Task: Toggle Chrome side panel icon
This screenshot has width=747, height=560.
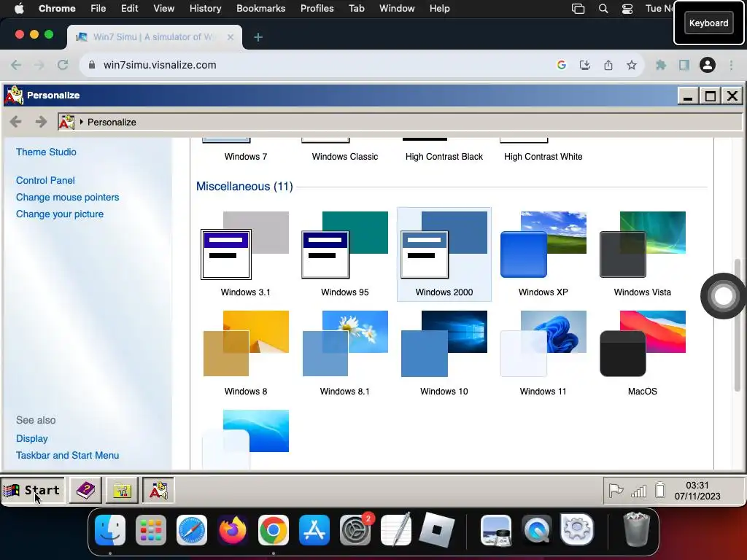Action: click(684, 65)
